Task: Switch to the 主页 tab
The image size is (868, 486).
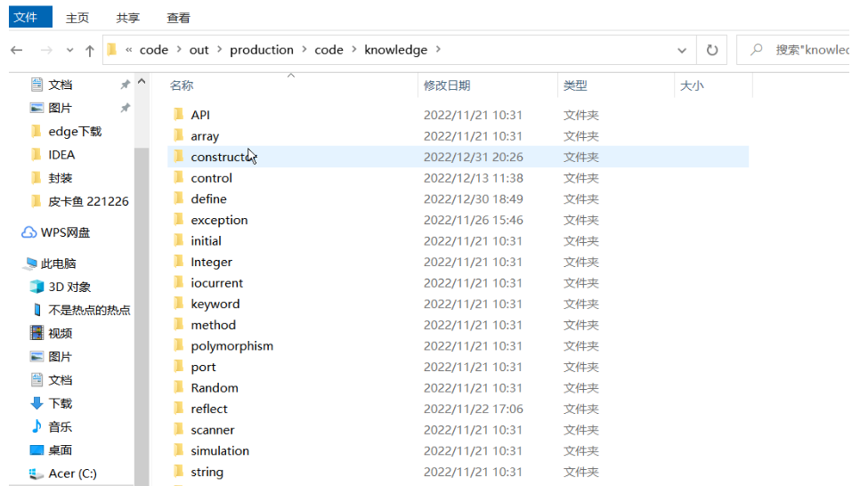Action: [x=77, y=18]
